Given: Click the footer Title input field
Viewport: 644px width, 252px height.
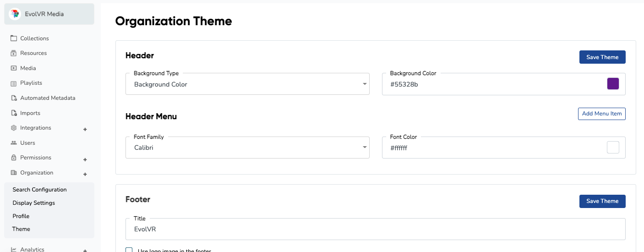Looking at the screenshot, I should click(x=376, y=229).
